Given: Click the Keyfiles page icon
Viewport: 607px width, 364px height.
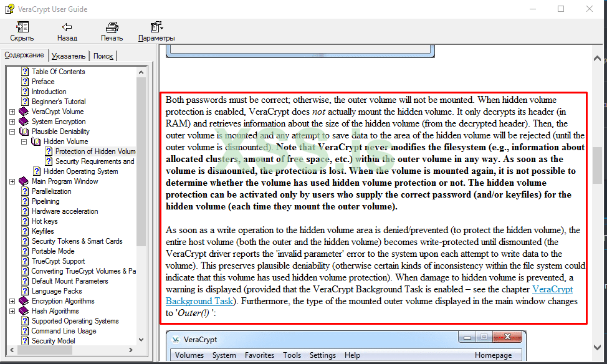Looking at the screenshot, I should 25,231.
